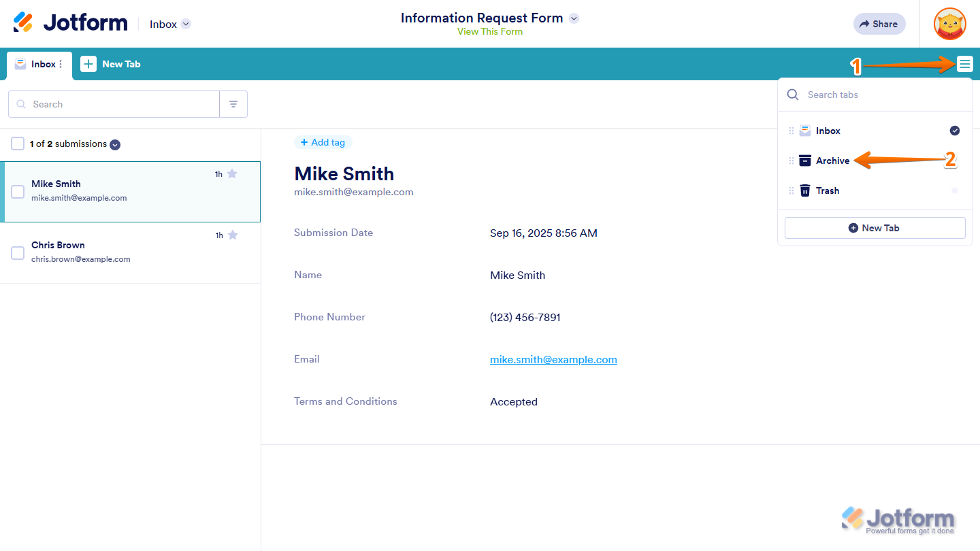Click the Share button
Screen dimensions: 980x551
879,24
